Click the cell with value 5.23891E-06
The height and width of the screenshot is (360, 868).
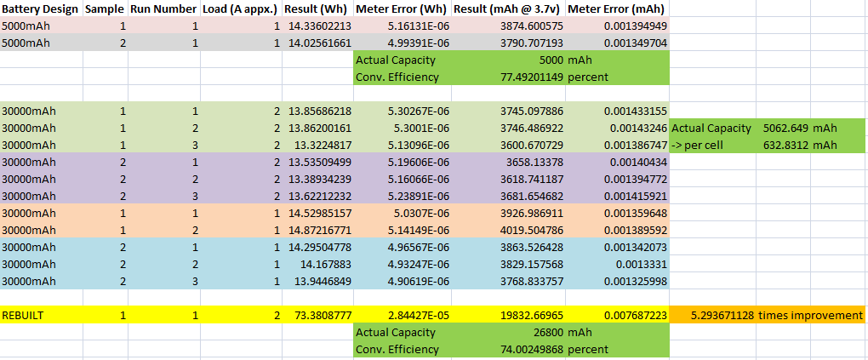[x=403, y=196]
